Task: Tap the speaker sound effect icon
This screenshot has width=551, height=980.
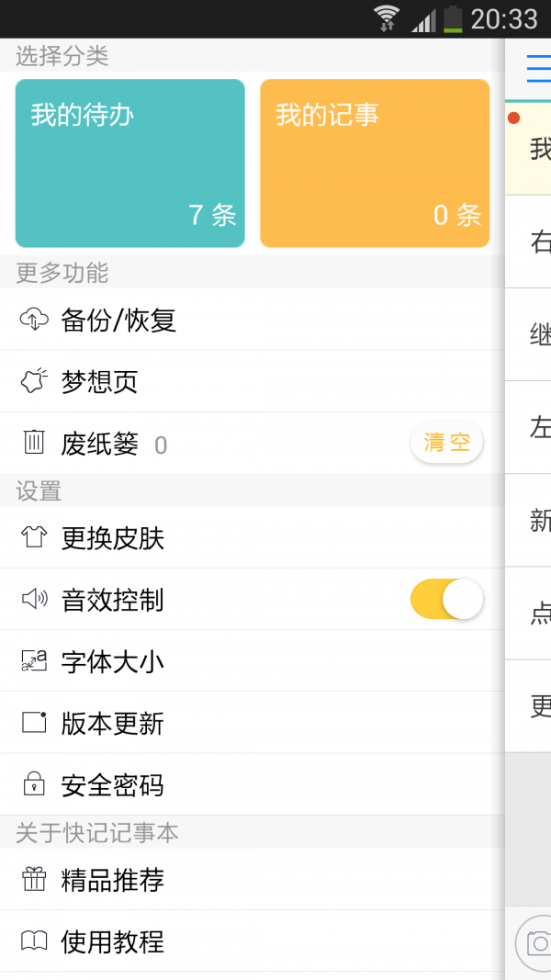Action: click(x=34, y=600)
